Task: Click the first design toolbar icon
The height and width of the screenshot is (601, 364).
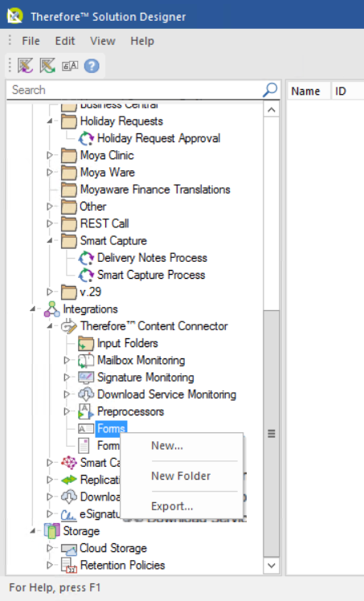Action: point(25,66)
